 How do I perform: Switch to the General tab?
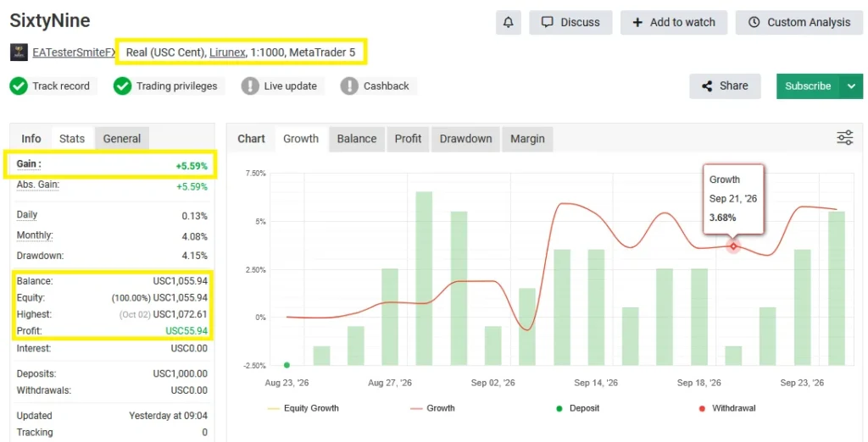click(122, 139)
